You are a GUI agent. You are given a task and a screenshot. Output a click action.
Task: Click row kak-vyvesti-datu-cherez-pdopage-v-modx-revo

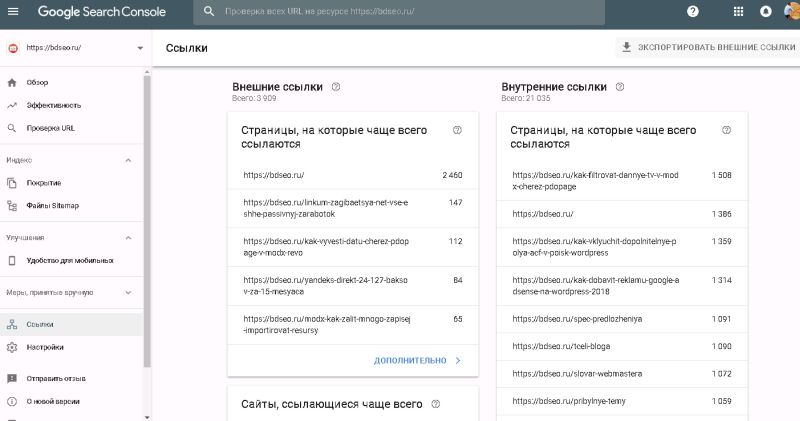pyautogui.click(x=353, y=247)
